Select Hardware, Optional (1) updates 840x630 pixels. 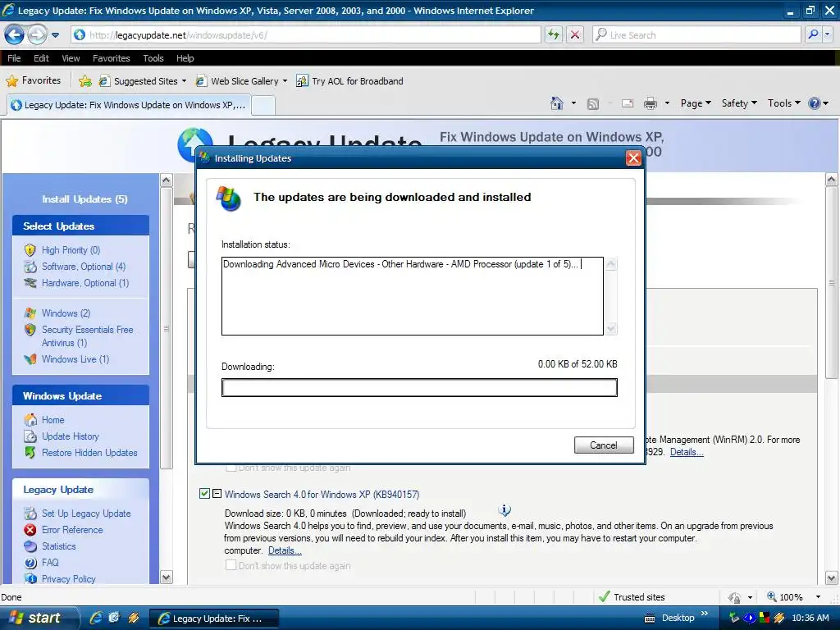85,283
